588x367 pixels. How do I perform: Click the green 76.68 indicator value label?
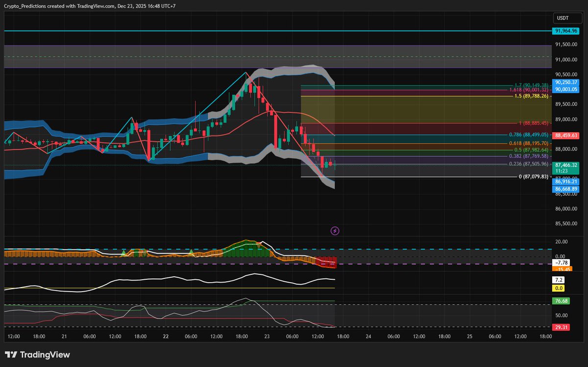tap(561, 301)
